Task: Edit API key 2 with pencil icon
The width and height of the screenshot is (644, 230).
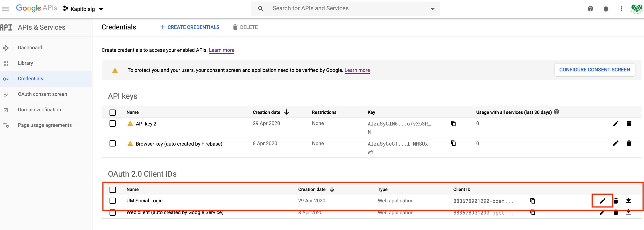Action: pos(615,123)
